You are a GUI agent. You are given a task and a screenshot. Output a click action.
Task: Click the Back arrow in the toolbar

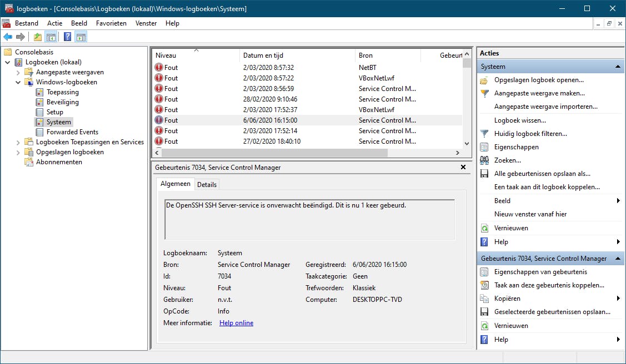[x=8, y=37]
